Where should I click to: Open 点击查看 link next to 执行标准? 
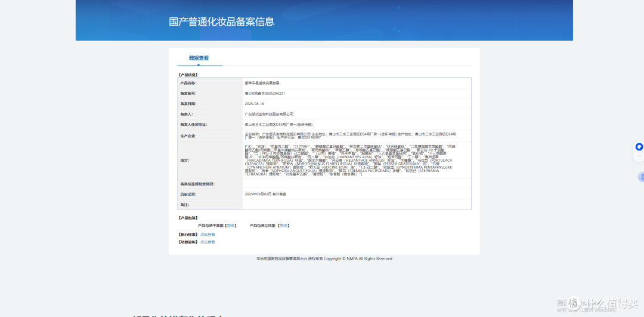[208, 235]
